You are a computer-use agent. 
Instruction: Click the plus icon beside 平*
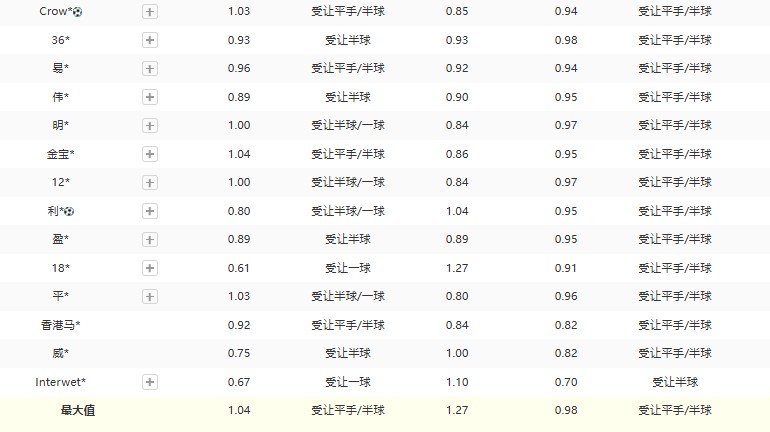click(150, 297)
